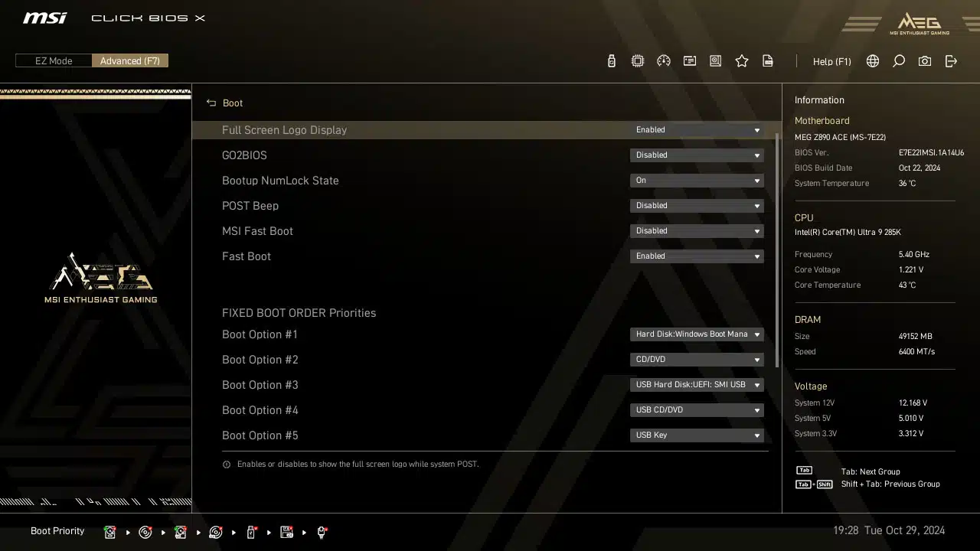The image size is (980, 551).
Task: Select first CD/DVD disc icon in Boot Priority
Action: click(145, 532)
